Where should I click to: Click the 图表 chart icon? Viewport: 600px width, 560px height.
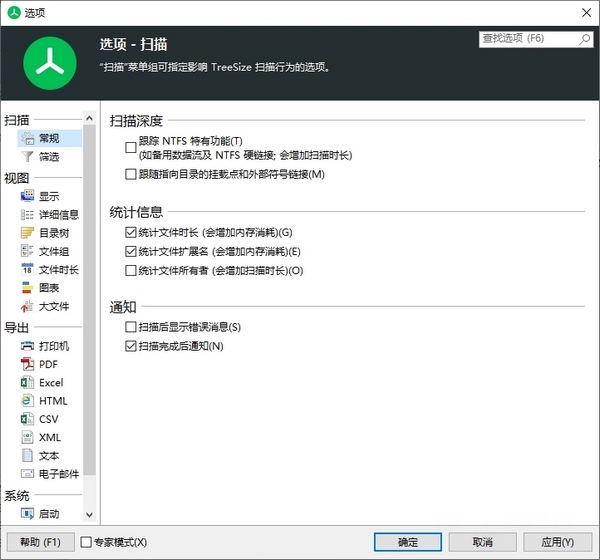[27, 288]
